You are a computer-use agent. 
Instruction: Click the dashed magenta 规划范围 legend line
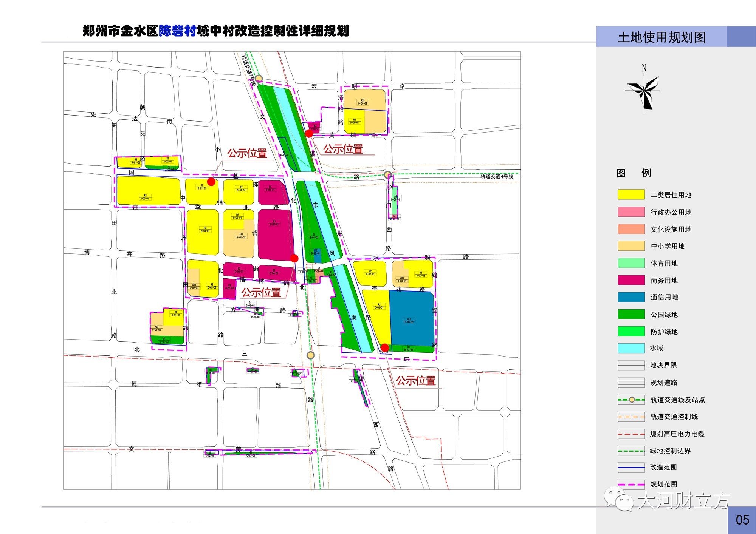coord(631,484)
